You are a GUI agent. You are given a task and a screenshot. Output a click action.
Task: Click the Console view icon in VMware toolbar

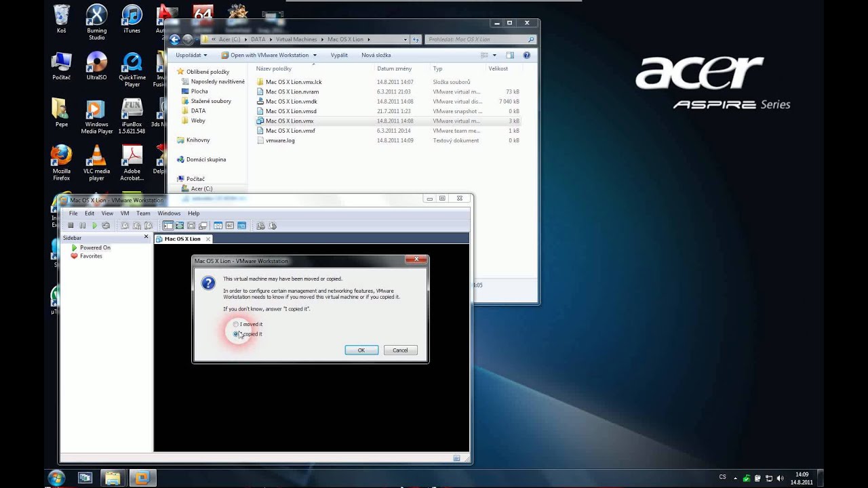tap(241, 226)
